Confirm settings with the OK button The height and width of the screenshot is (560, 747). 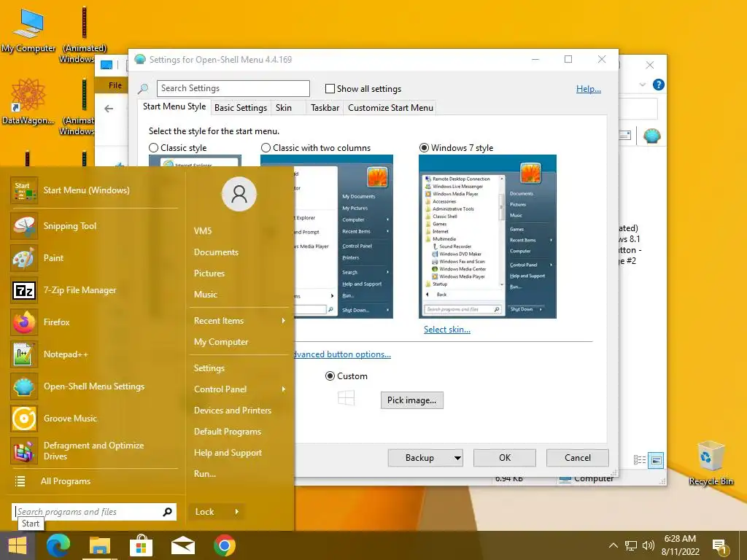tap(505, 458)
